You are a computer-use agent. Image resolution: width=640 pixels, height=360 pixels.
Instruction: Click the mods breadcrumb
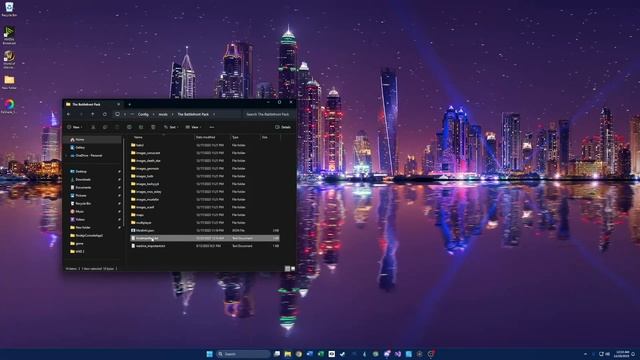[x=163, y=114]
